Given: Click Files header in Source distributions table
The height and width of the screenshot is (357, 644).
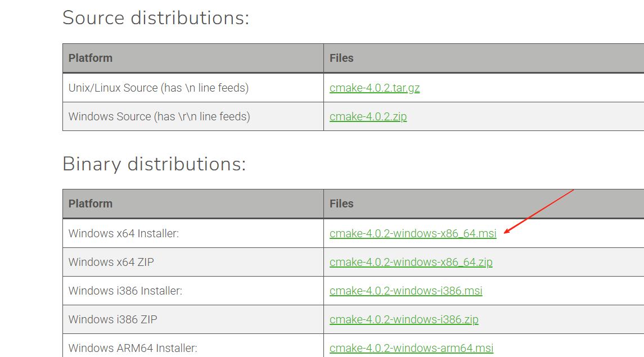Looking at the screenshot, I should point(341,58).
